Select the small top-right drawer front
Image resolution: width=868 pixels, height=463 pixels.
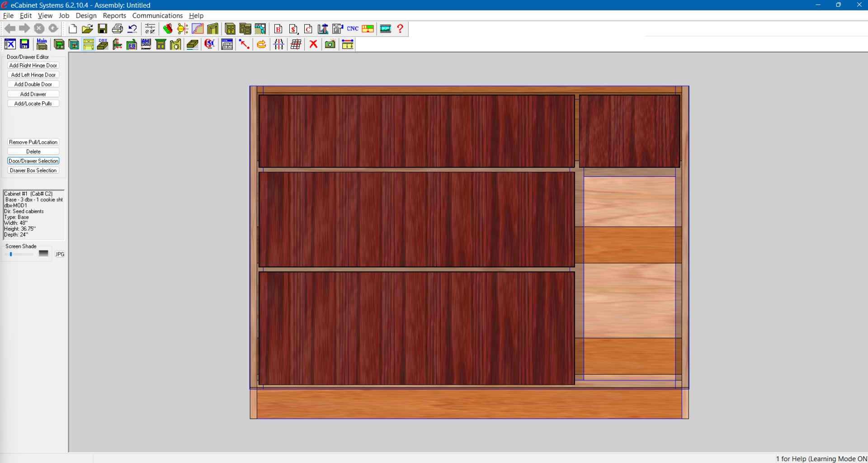629,131
